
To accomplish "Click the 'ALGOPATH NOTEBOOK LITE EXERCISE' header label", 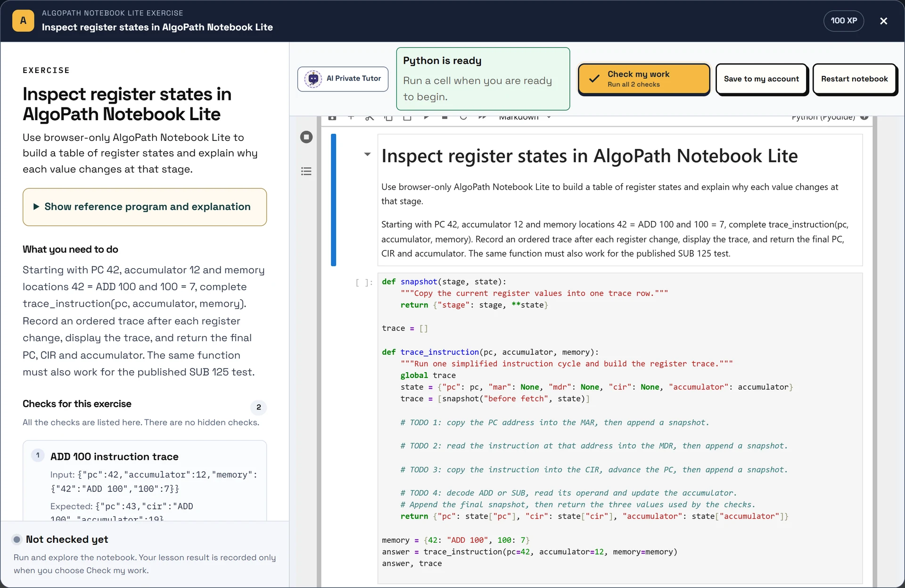I will point(112,13).
